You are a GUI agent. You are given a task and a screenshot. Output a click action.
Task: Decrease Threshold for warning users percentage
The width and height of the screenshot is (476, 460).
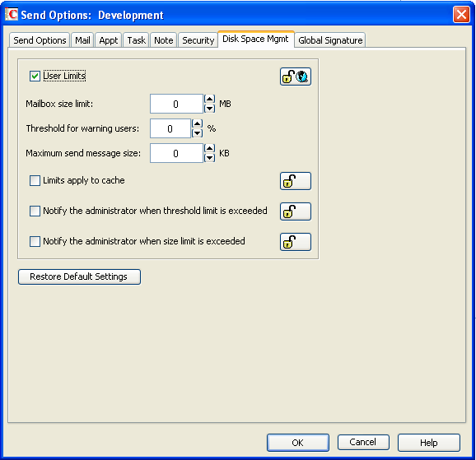(198, 133)
